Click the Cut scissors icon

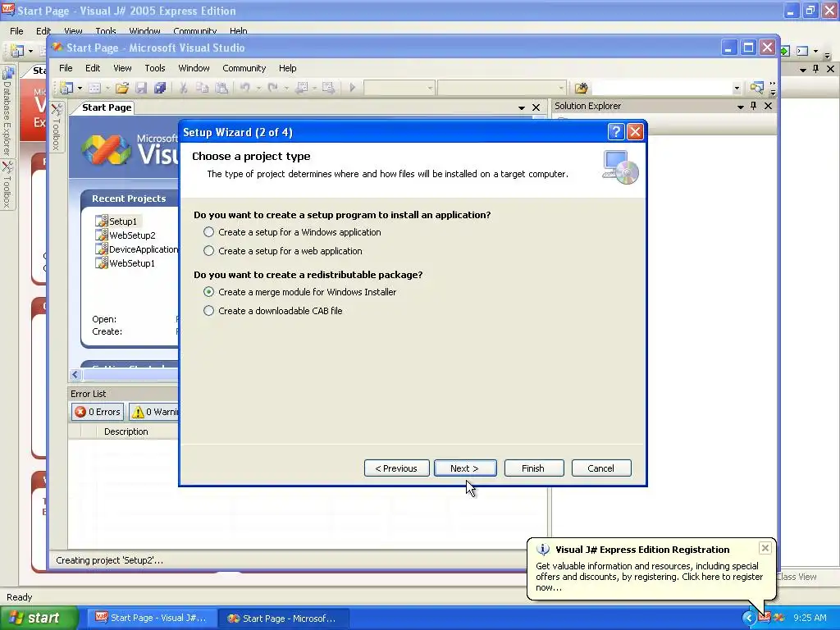click(183, 88)
